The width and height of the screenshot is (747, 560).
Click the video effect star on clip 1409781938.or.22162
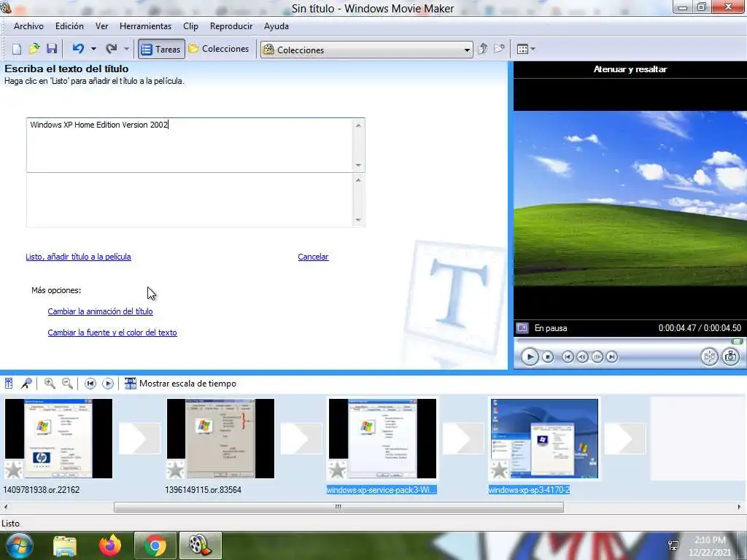click(x=14, y=470)
